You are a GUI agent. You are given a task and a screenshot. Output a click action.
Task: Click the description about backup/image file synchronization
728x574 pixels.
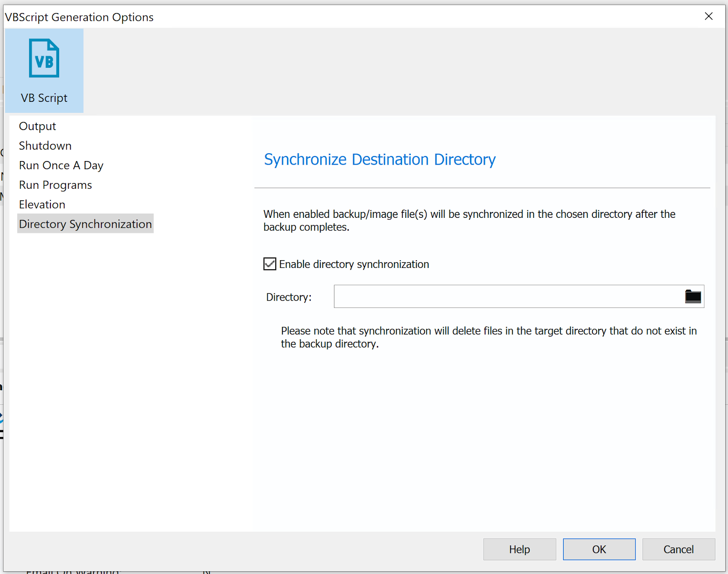pos(469,221)
